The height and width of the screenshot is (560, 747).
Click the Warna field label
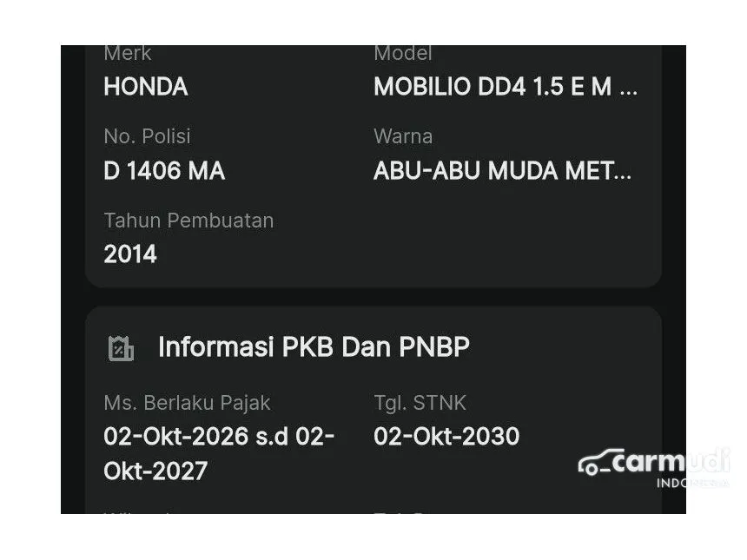coord(403,136)
